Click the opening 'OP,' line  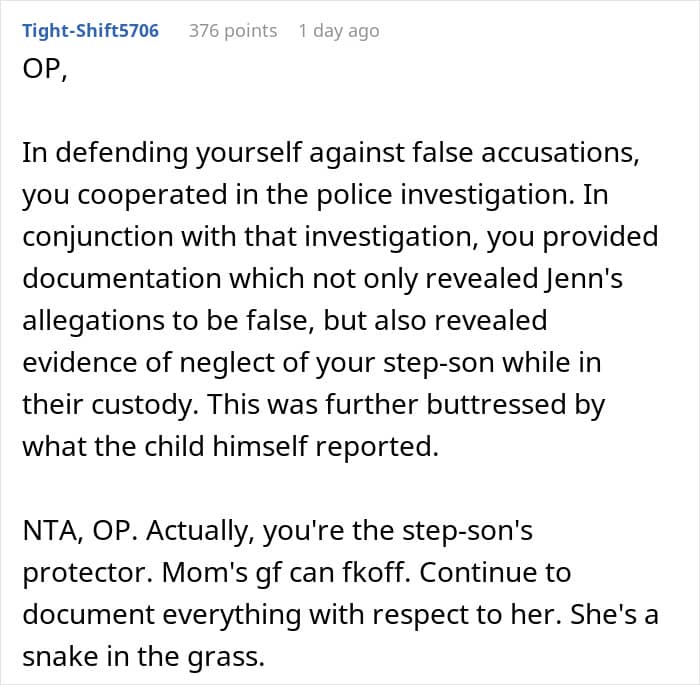pyautogui.click(x=45, y=70)
